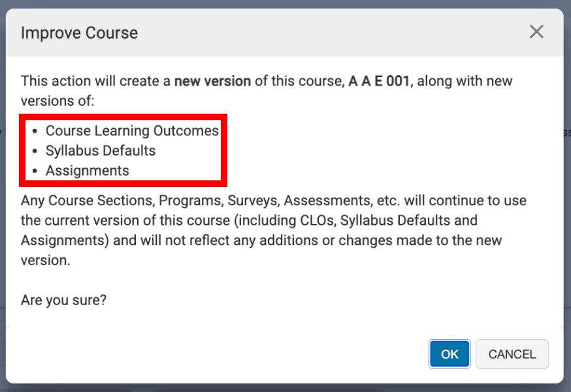Click the "Improve Course" dialog title
571x392 pixels.
79,33
